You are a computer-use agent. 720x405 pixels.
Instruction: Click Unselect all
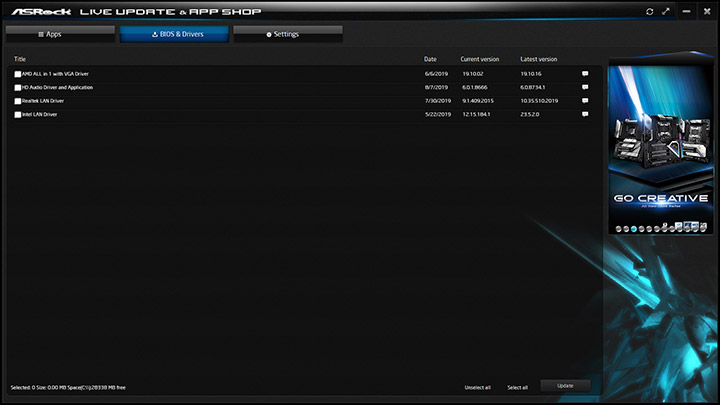point(478,388)
